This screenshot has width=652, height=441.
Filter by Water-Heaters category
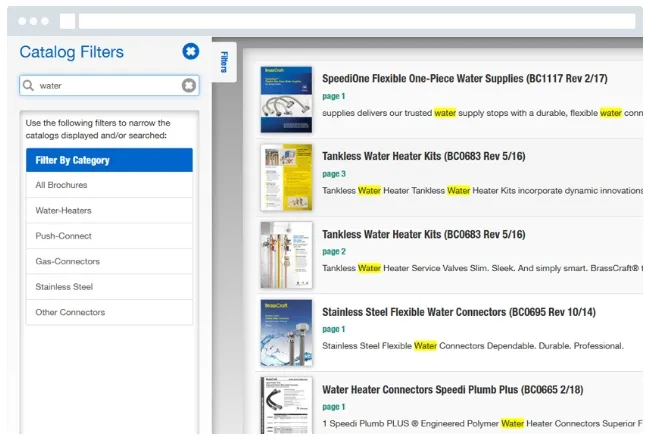[x=109, y=211]
